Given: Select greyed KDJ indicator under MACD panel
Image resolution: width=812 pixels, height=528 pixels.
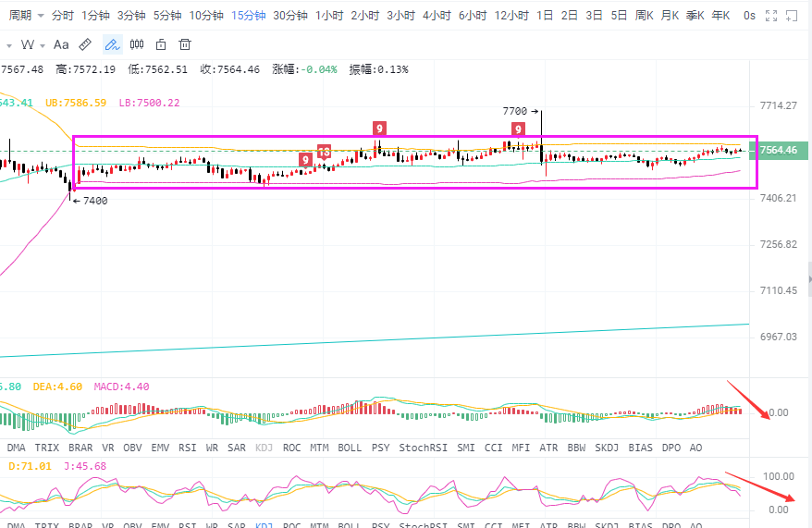Looking at the screenshot, I should click(x=265, y=448).
